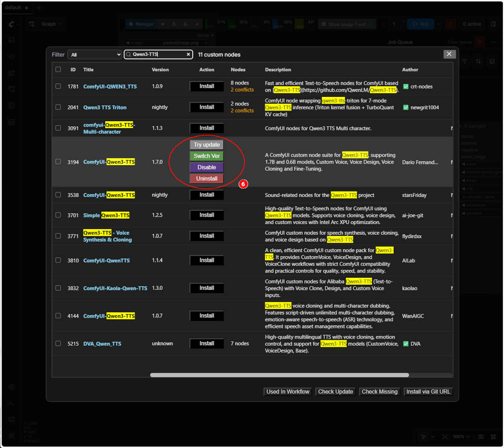Click the search field containing Qwen3-TTS
This screenshot has height=448, width=504.
pos(158,55)
